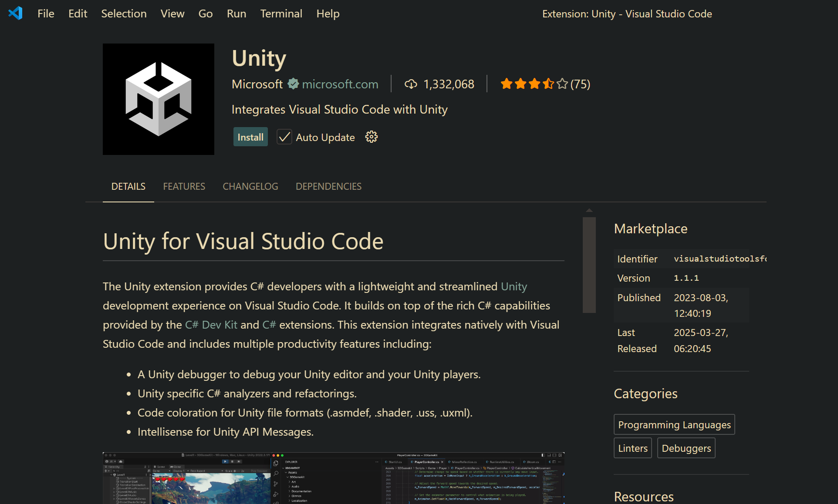Click 'Integrates Visual Studio Code with Unity' description

[x=339, y=109]
